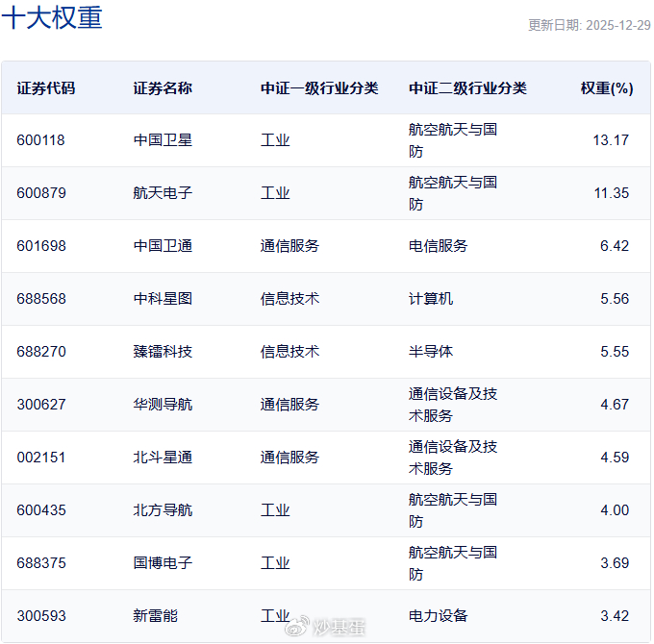Click 电信服务 industry cell
Viewport: 654px width, 644px height.
tap(438, 246)
